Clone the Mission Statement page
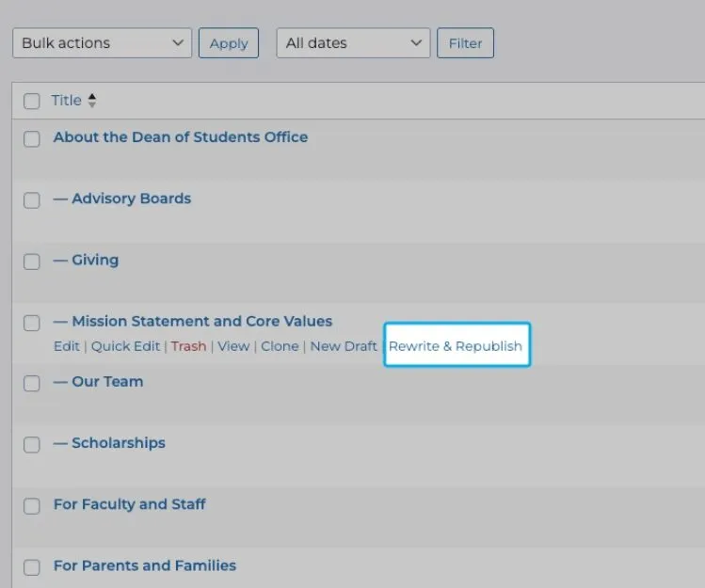705x588 pixels. point(280,346)
